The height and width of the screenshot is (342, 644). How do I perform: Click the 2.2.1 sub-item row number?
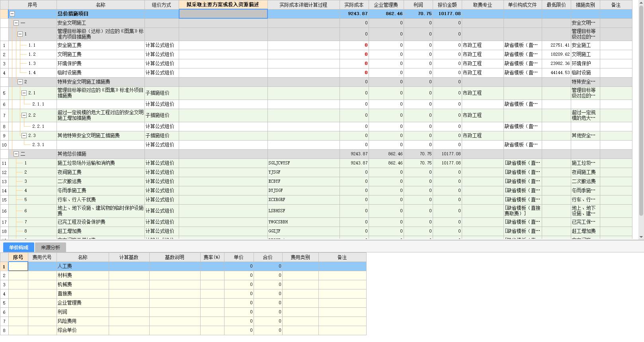pyautogui.click(x=38, y=127)
